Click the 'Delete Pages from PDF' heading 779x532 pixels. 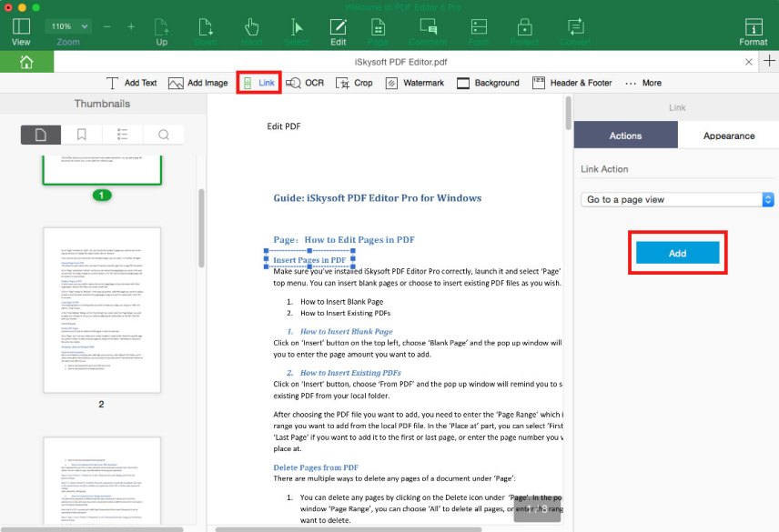pyautogui.click(x=316, y=467)
